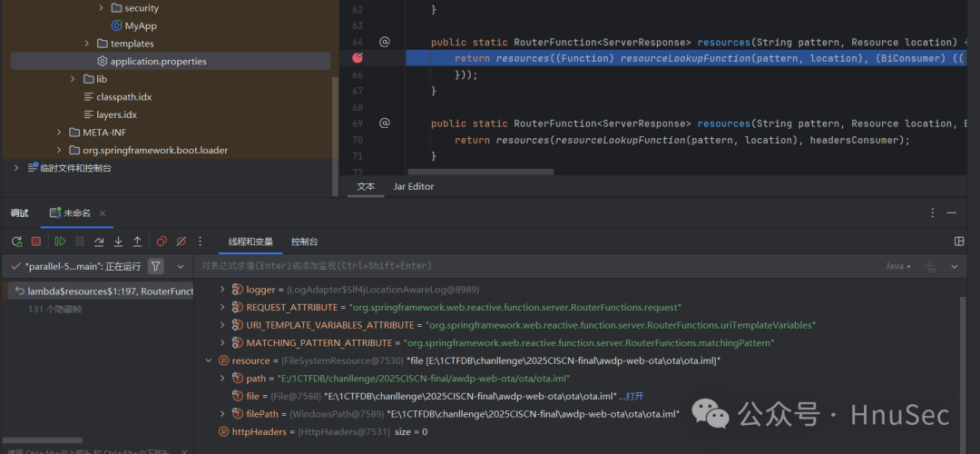Click the debugger layout settings icon
The width and height of the screenshot is (980, 454).
pos(959,242)
